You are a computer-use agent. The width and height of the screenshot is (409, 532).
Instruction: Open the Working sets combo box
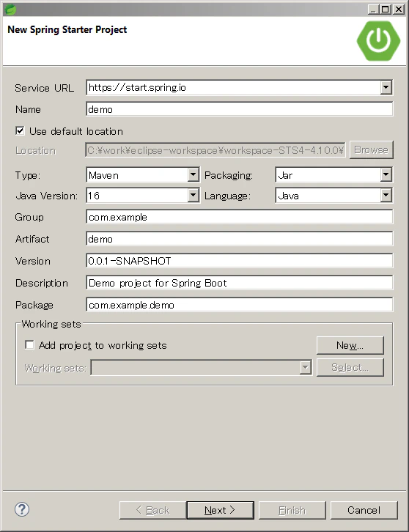[x=202, y=367]
